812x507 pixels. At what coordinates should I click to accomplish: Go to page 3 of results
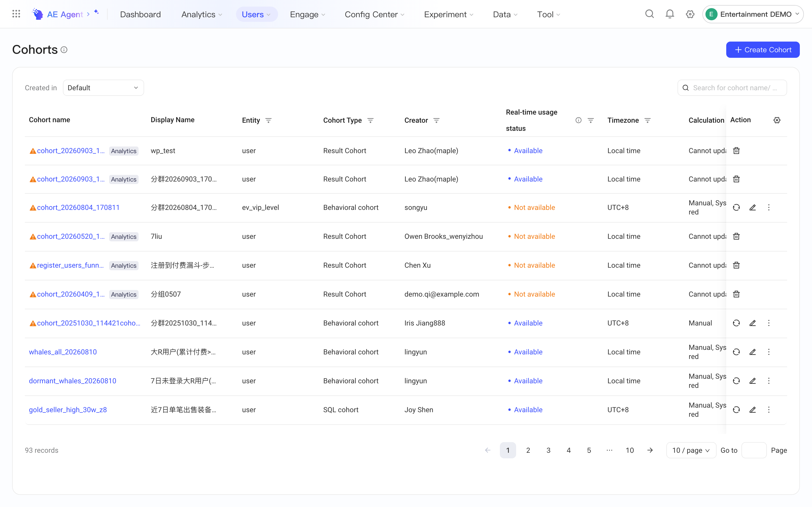pyautogui.click(x=548, y=450)
